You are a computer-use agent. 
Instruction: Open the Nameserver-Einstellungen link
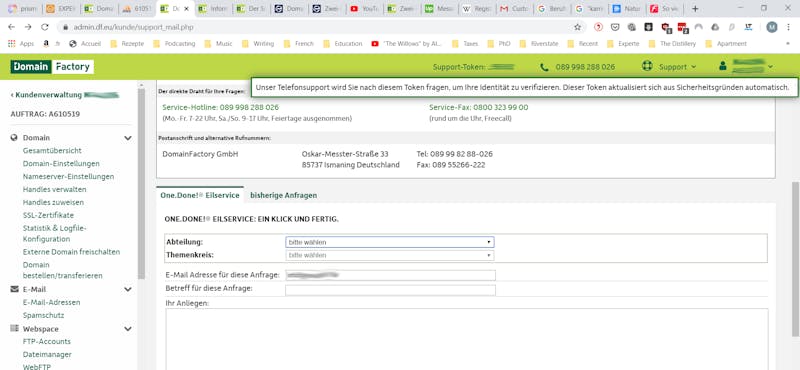pyautogui.click(x=68, y=177)
